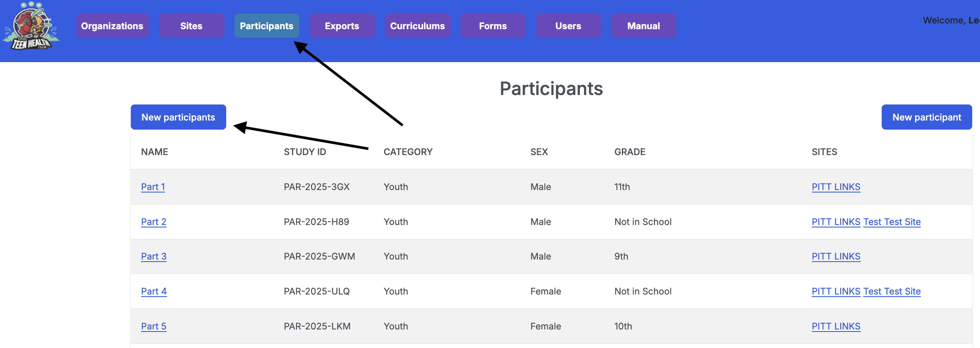980x348 pixels.
Task: Open the Organizations nav tab
Action: [x=112, y=26]
